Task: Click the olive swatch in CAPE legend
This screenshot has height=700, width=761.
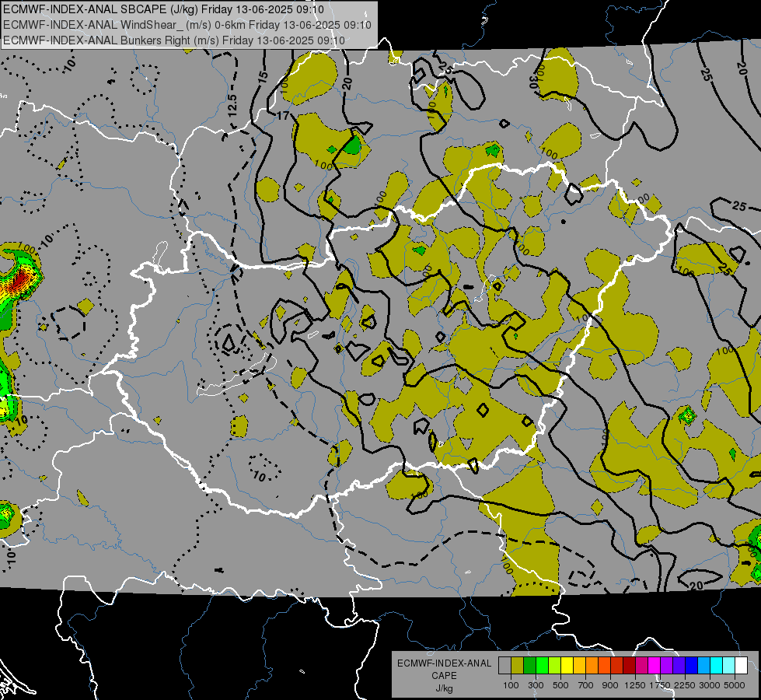Action: tap(518, 666)
